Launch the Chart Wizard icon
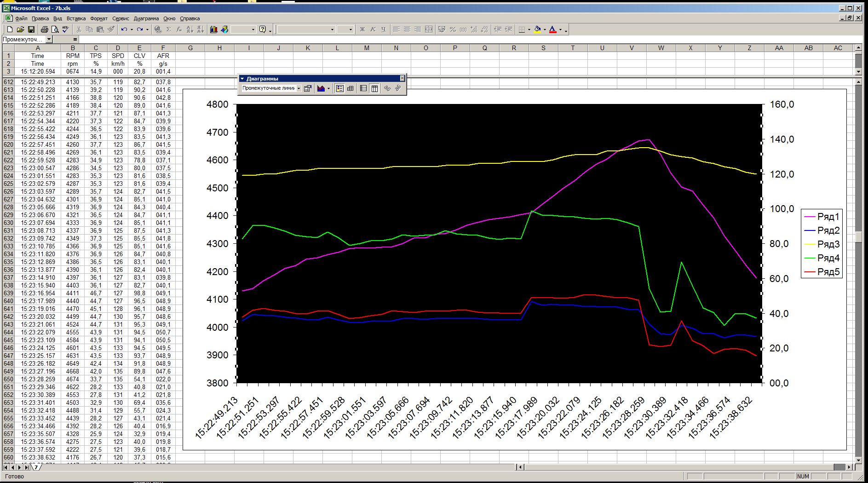868x483 pixels. click(x=214, y=29)
